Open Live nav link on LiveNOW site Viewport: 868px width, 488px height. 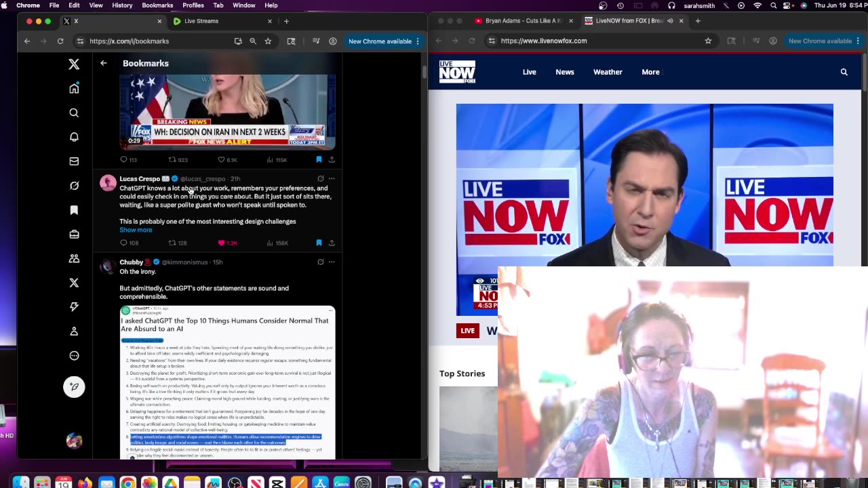530,72
